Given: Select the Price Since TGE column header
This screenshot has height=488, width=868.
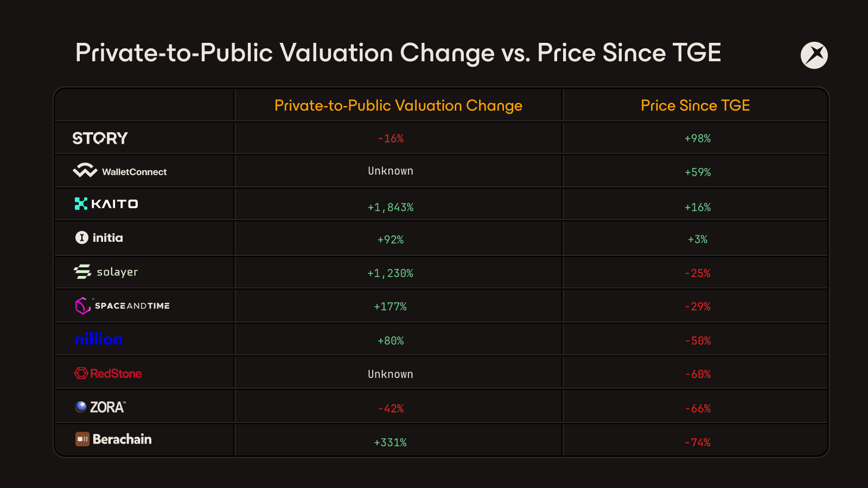Looking at the screenshot, I should click(695, 105).
